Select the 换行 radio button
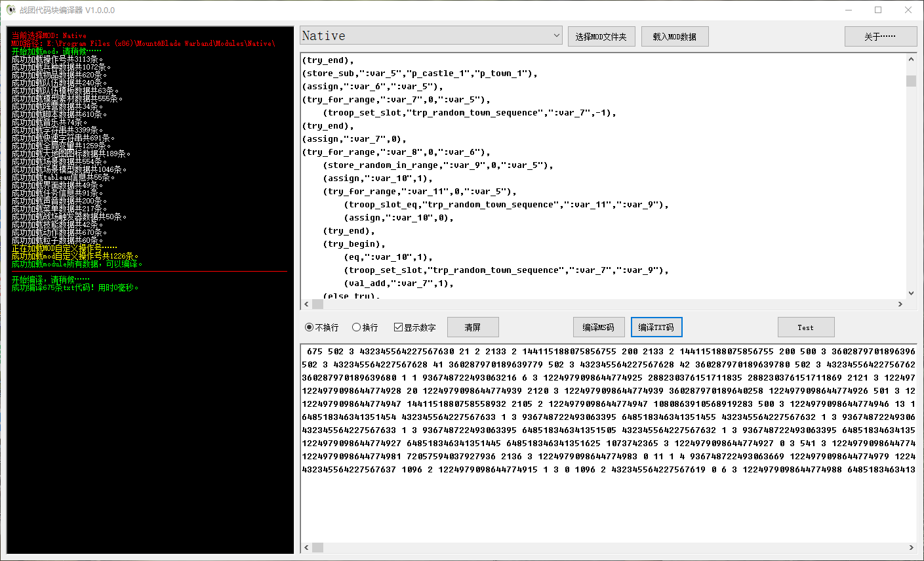 (365, 327)
